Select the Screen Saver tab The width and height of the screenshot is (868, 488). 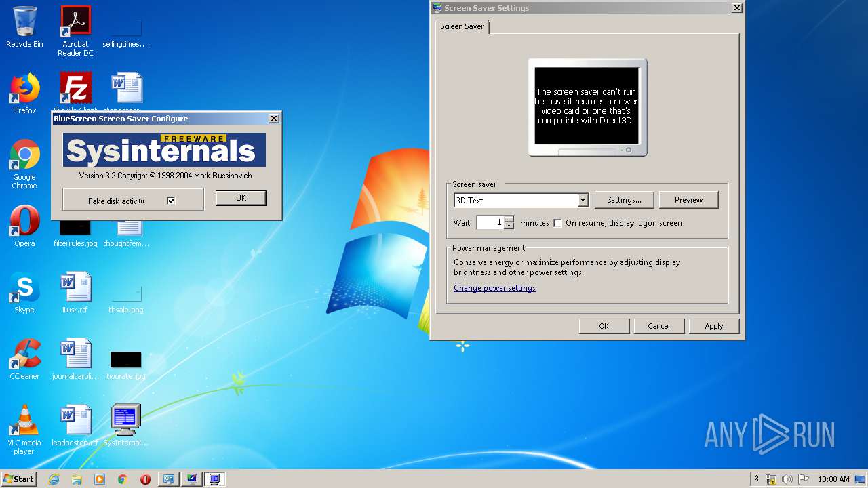[x=462, y=26]
